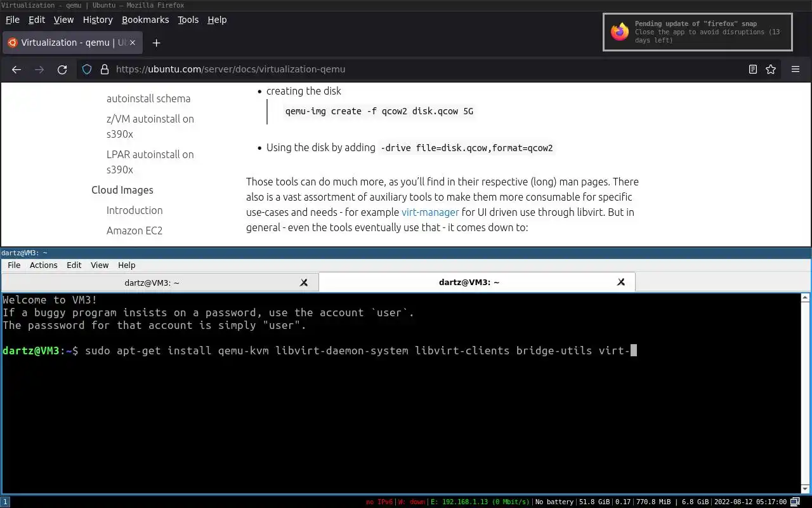The image size is (812, 508).
Task: Click the 'W: down' wireless status entry
Action: coord(412,502)
